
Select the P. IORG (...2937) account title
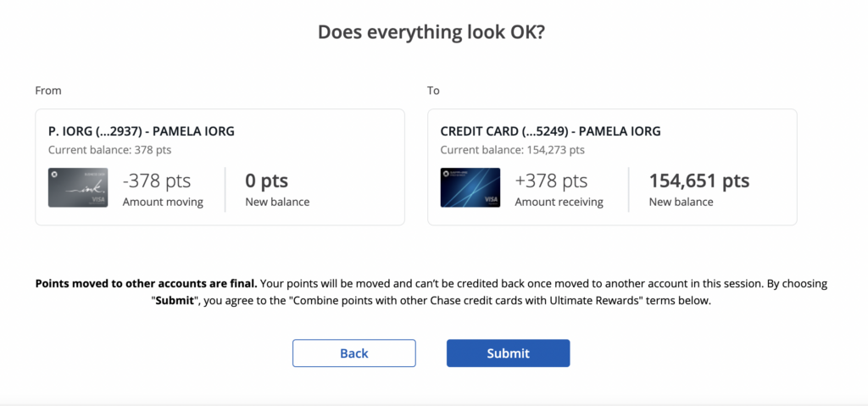(142, 131)
